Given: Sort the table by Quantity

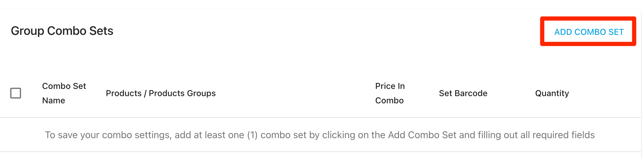Looking at the screenshot, I should [x=552, y=93].
